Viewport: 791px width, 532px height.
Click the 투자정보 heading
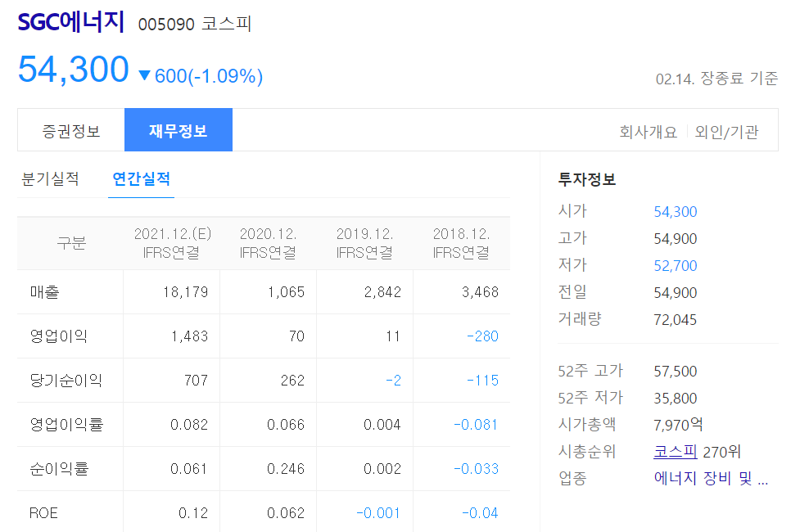(586, 179)
